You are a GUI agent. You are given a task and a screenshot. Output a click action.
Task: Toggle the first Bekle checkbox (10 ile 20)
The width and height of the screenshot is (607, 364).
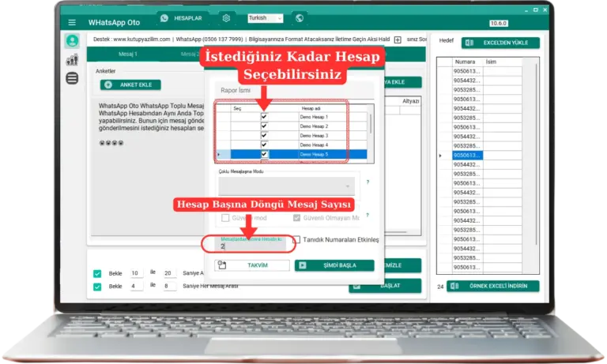point(97,274)
